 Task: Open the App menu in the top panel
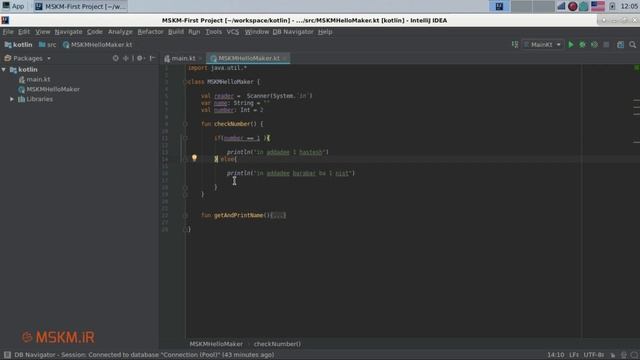click(13, 6)
